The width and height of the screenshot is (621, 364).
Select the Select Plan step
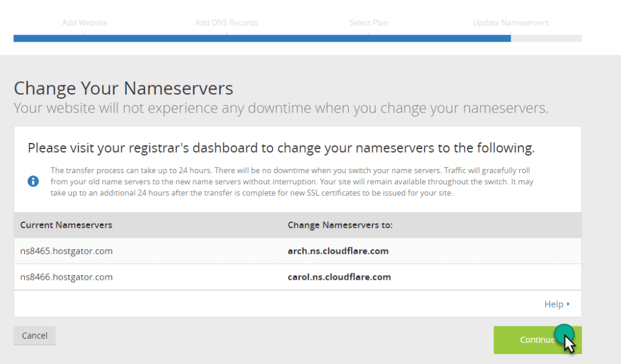click(x=369, y=22)
